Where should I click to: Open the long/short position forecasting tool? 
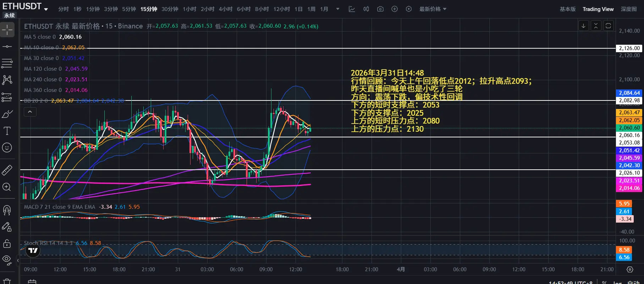(x=7, y=97)
